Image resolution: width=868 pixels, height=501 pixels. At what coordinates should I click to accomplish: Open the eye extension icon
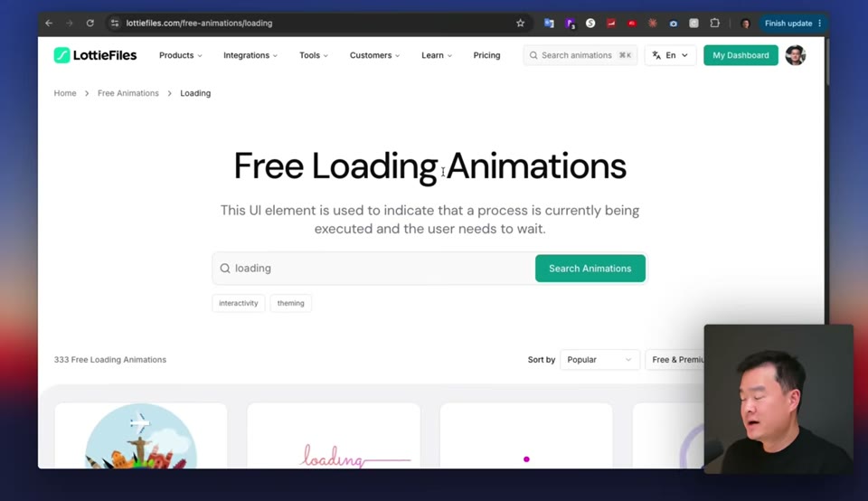(673, 24)
